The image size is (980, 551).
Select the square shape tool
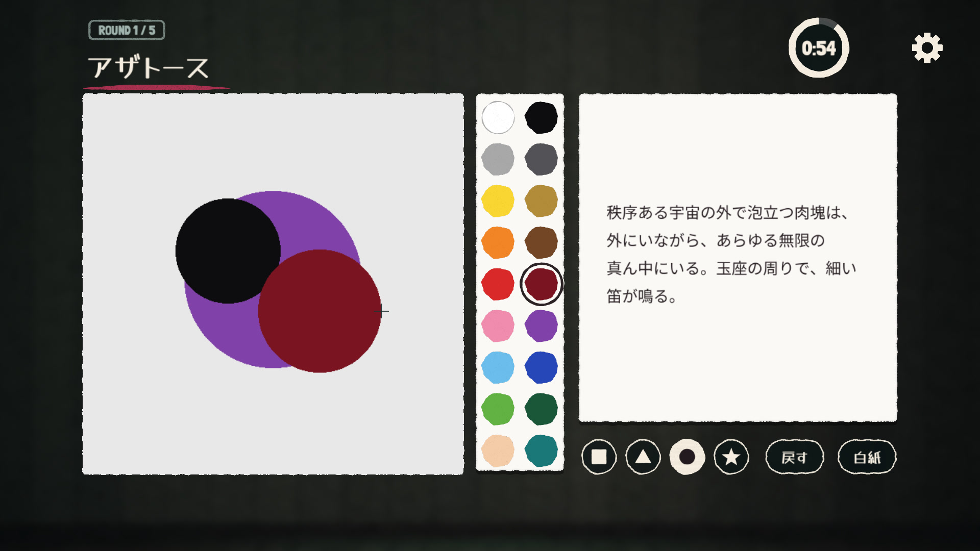pyautogui.click(x=599, y=457)
